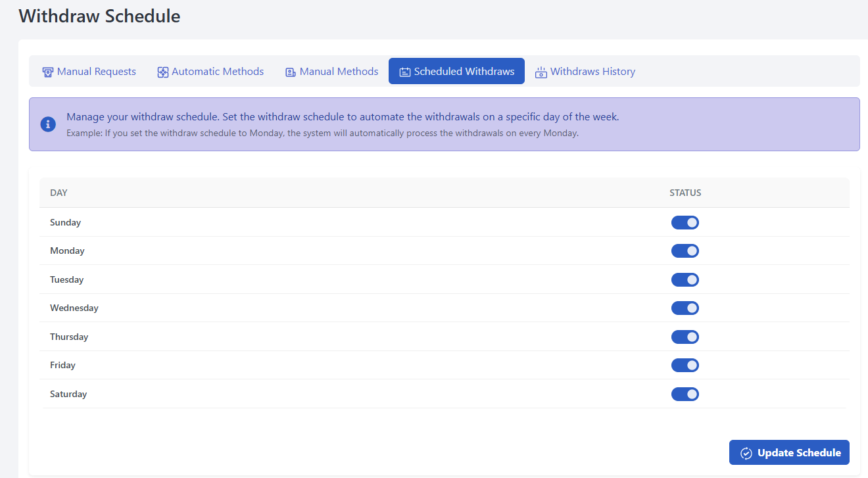Image resolution: width=868 pixels, height=478 pixels.
Task: Switch off Wednesday withdrawals
Action: point(685,308)
